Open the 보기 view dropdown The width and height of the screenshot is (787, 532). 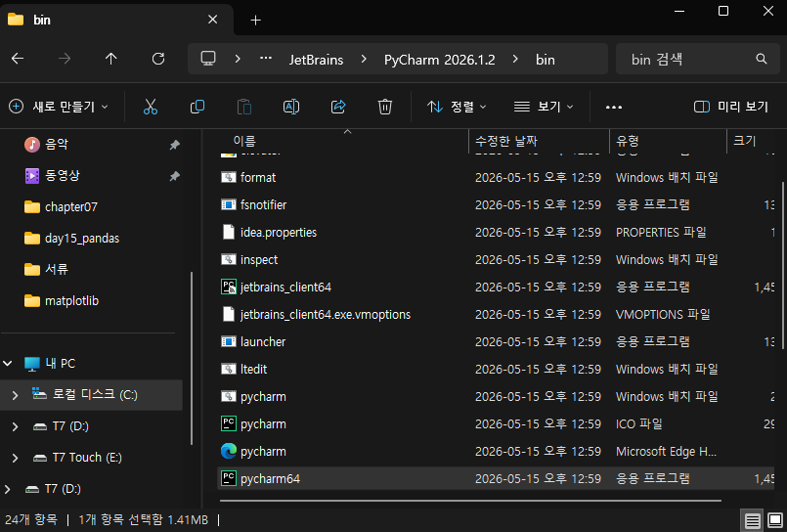(543, 107)
